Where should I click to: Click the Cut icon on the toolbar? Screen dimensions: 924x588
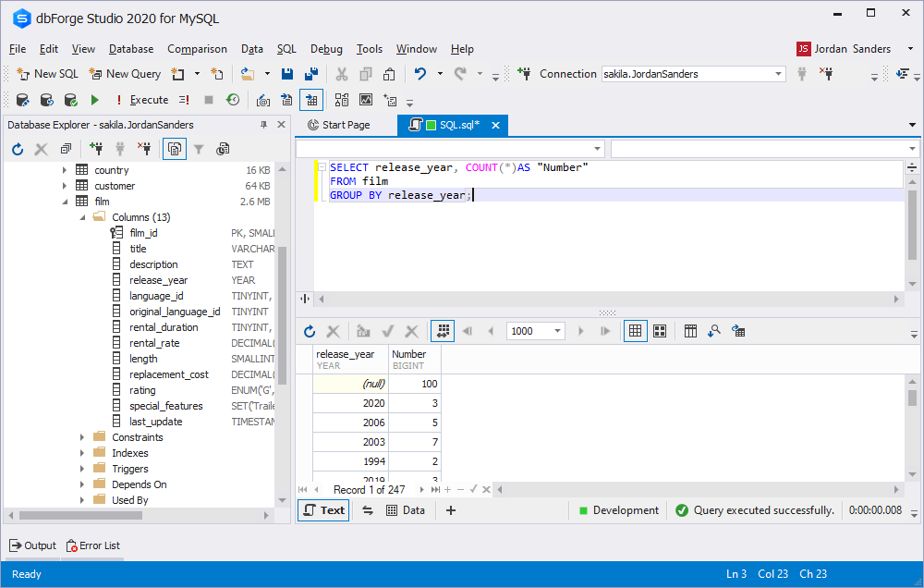(x=340, y=73)
